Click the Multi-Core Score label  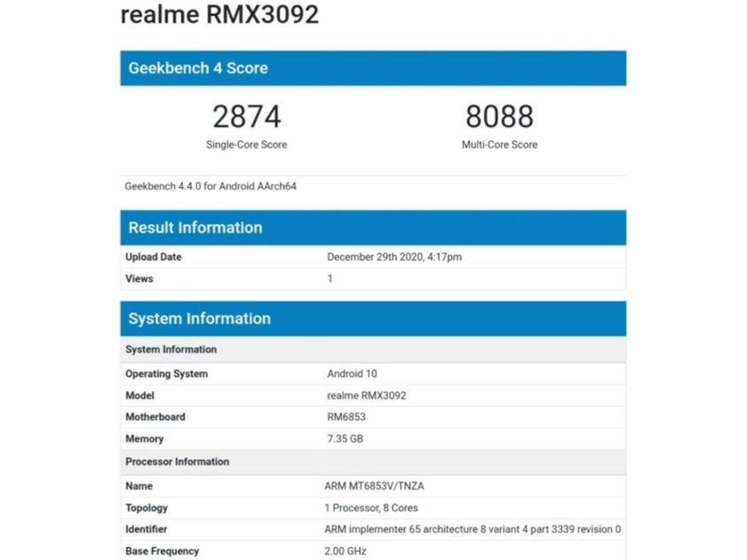click(499, 145)
